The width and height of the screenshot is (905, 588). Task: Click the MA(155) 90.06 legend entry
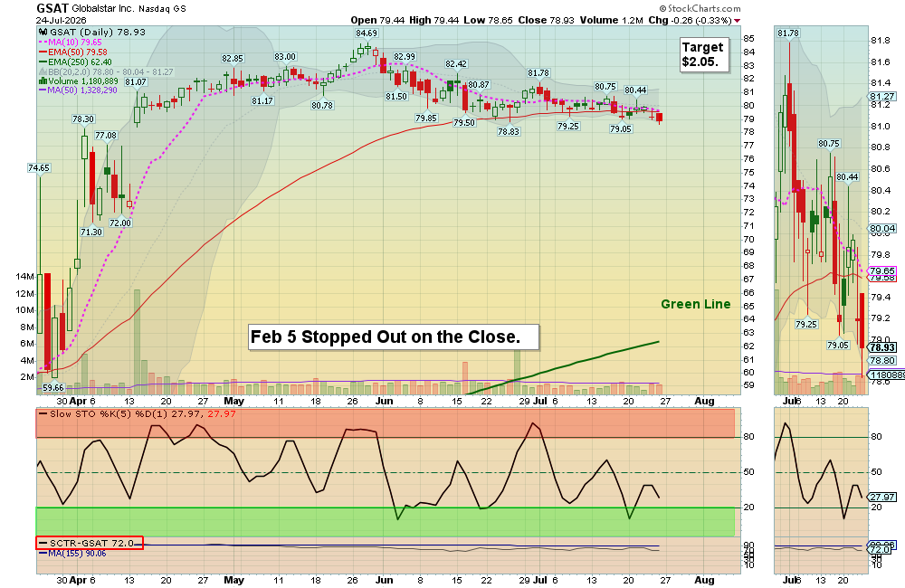[72, 554]
